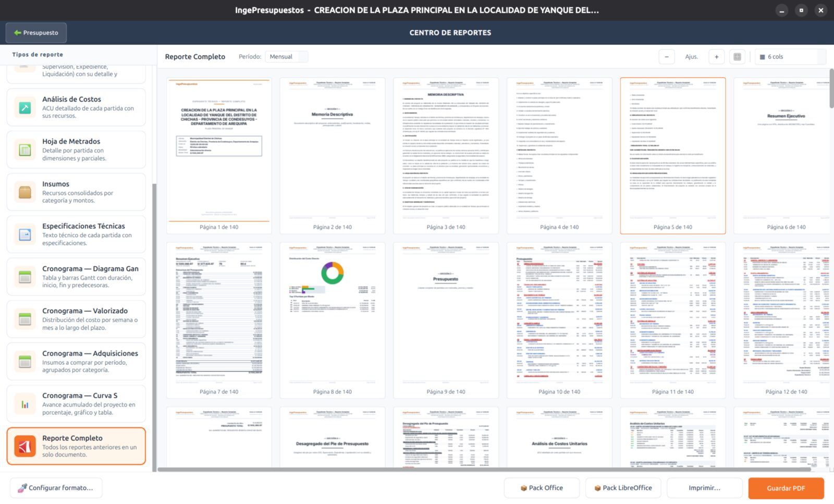Click the preview area vertical scrollbar
Viewport: 834px width, 504px height.
pyautogui.click(x=832, y=89)
